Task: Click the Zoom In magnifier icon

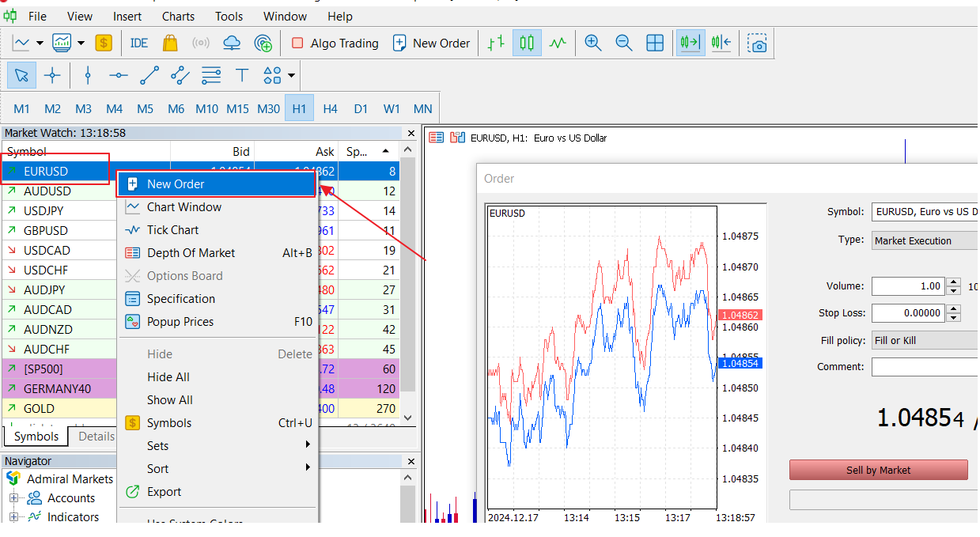Action: (593, 43)
